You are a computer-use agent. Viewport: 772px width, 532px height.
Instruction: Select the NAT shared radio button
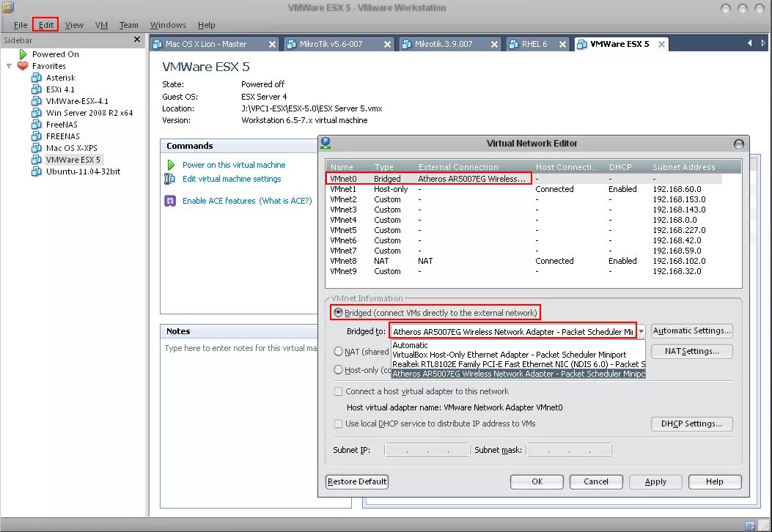(x=338, y=352)
